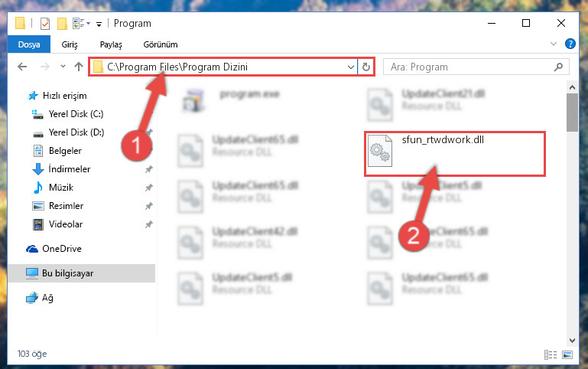Viewport: 588px width, 369px height.
Task: Refresh the current folder view
Action: click(366, 67)
